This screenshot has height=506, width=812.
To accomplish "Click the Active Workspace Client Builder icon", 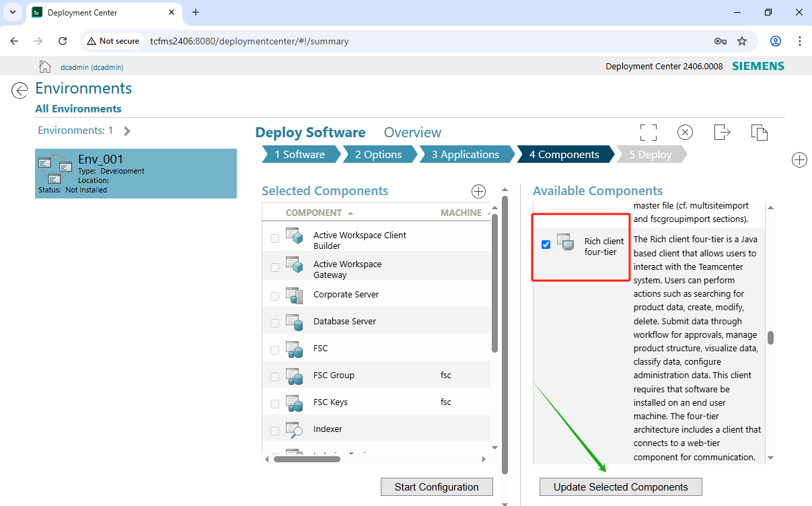I will click(294, 236).
